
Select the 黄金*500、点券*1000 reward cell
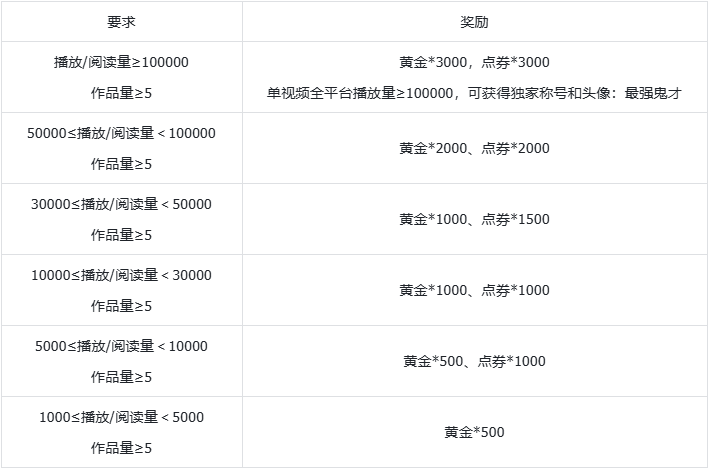pos(474,361)
